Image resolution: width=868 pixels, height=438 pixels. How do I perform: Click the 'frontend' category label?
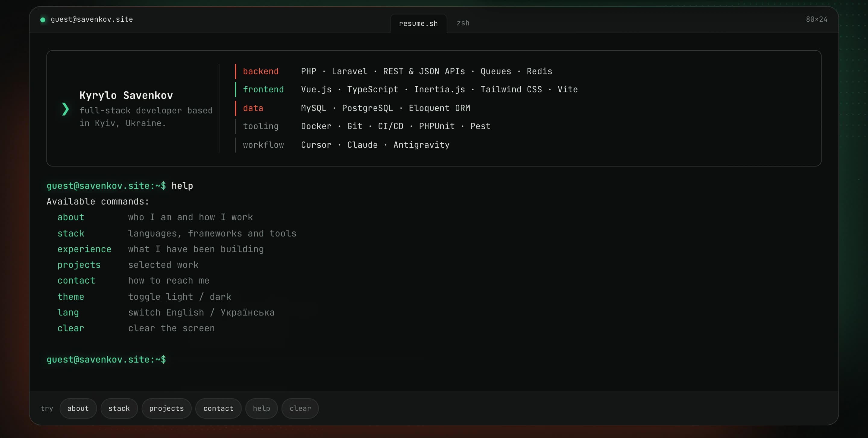coord(263,89)
